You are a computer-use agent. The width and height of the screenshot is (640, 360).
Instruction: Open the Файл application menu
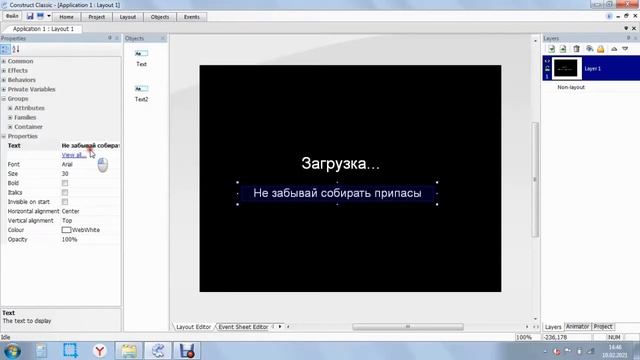click(x=12, y=16)
